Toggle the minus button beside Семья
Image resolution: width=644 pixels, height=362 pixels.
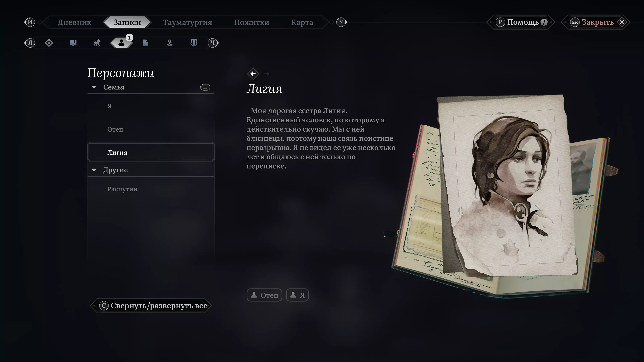point(205,87)
